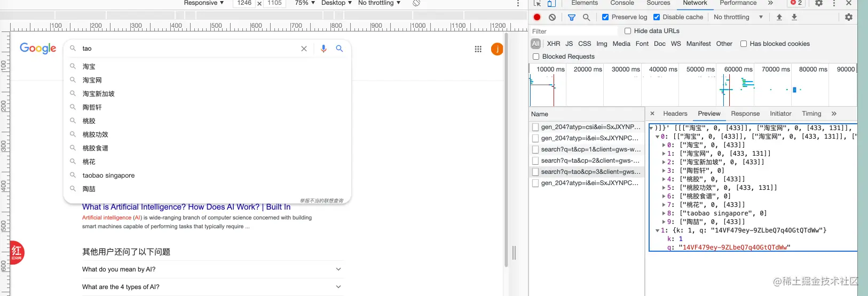The image size is (868, 296).
Task: Tick checkbox for gen_204?atyp=csi request
Action: 535,127
